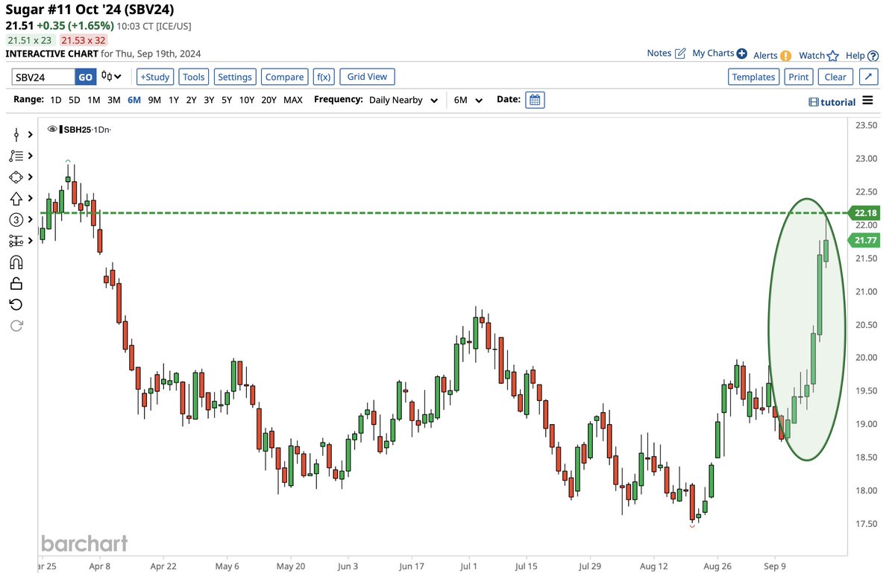Image resolution: width=895 pixels, height=588 pixels.
Task: Toggle SBH25 series visibility eye icon
Action: 52,130
